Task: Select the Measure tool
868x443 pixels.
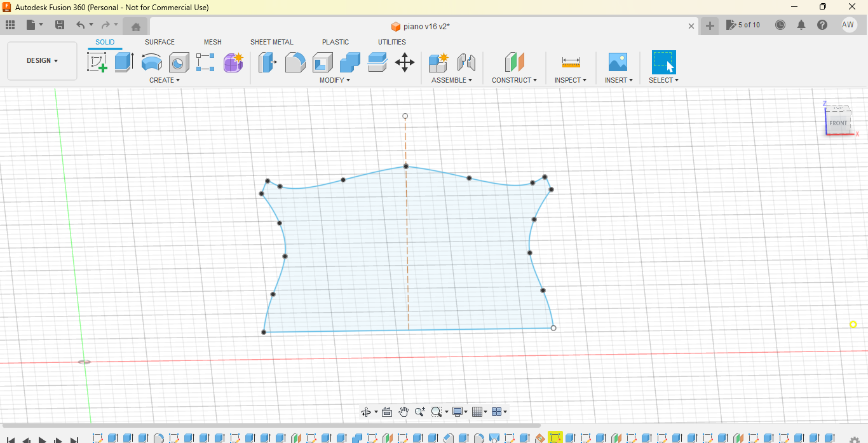Action: point(571,62)
